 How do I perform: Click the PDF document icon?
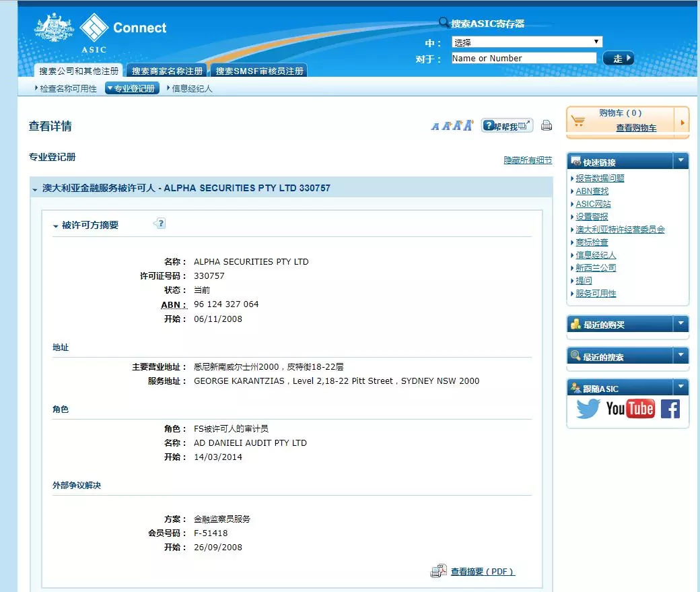[x=439, y=571]
